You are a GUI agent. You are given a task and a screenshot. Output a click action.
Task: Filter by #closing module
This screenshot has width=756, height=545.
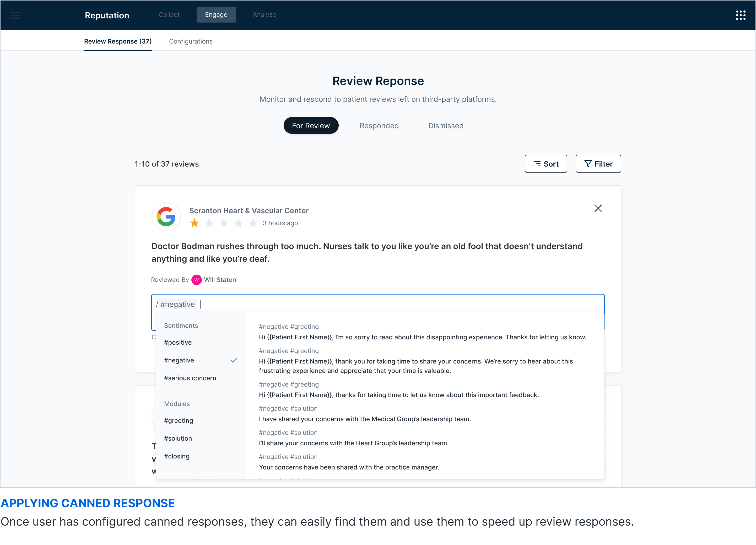[177, 456]
